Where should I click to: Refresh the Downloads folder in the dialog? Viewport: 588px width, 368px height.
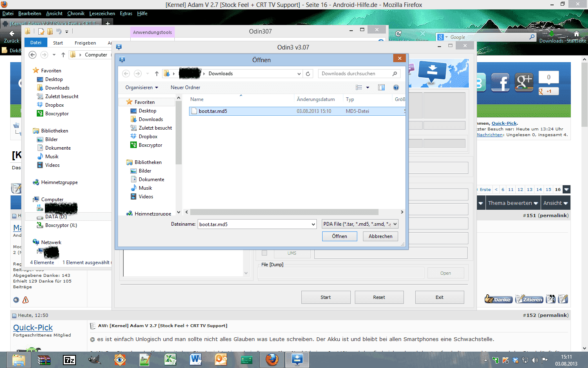point(308,74)
